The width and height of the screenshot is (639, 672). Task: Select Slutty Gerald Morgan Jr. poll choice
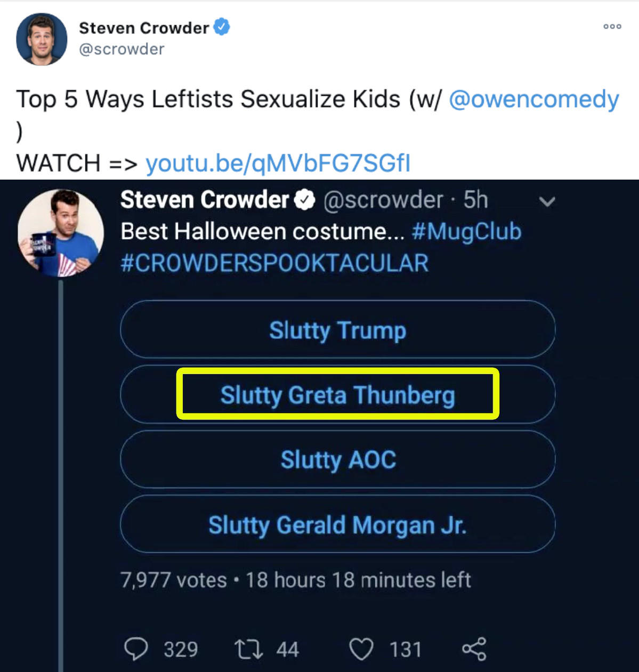pos(338,525)
